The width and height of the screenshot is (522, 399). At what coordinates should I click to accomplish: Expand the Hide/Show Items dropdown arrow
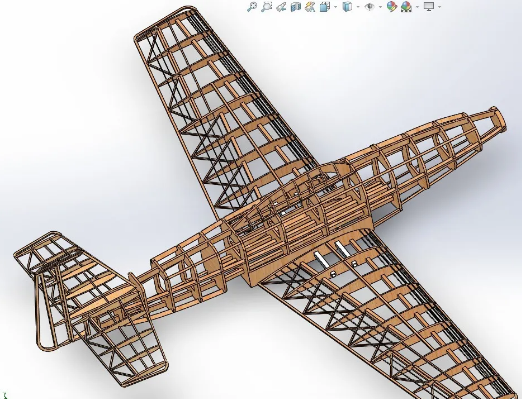click(380, 7)
